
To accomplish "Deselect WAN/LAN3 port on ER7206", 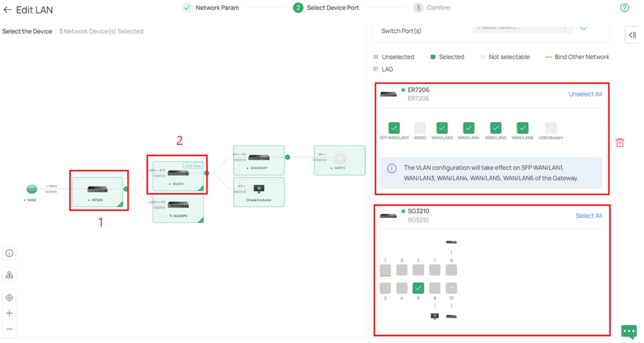I will pos(442,128).
